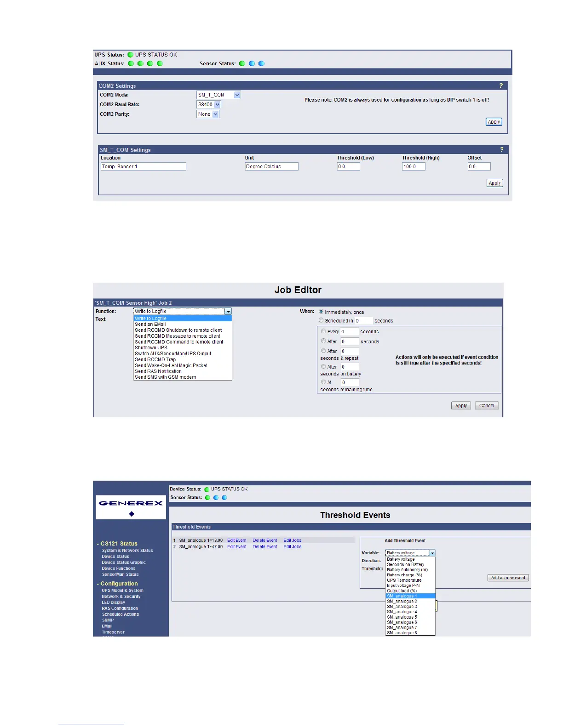
Task: Choose 'Shutdown UPS' from Function list
Action: click(151, 347)
